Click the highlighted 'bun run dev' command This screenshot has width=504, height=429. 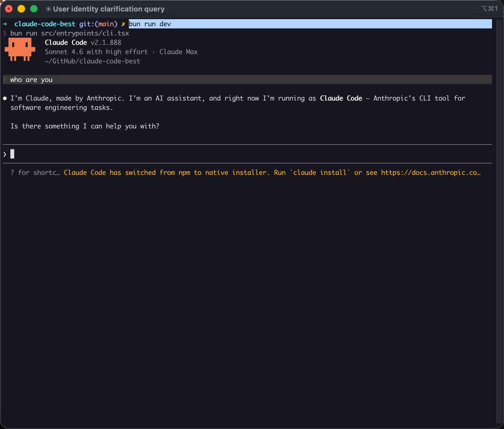pyautogui.click(x=150, y=24)
